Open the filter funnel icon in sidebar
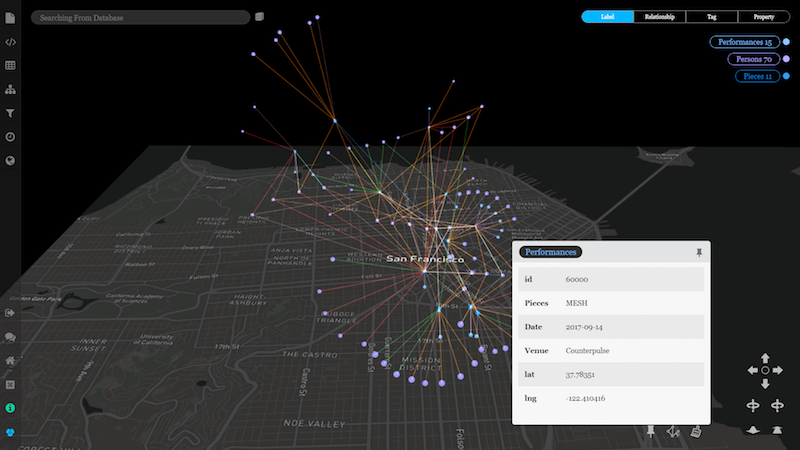Viewport: 800px width, 450px height. (10, 113)
